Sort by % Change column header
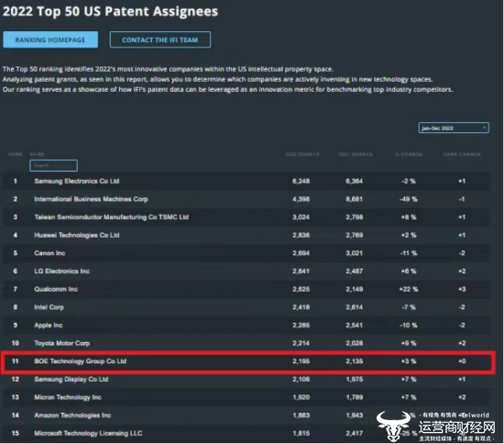The width and height of the screenshot is (504, 444). tap(409, 154)
